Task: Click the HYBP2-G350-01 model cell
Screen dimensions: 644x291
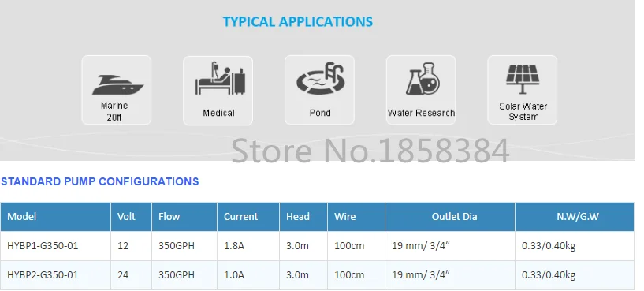Action: point(43,274)
